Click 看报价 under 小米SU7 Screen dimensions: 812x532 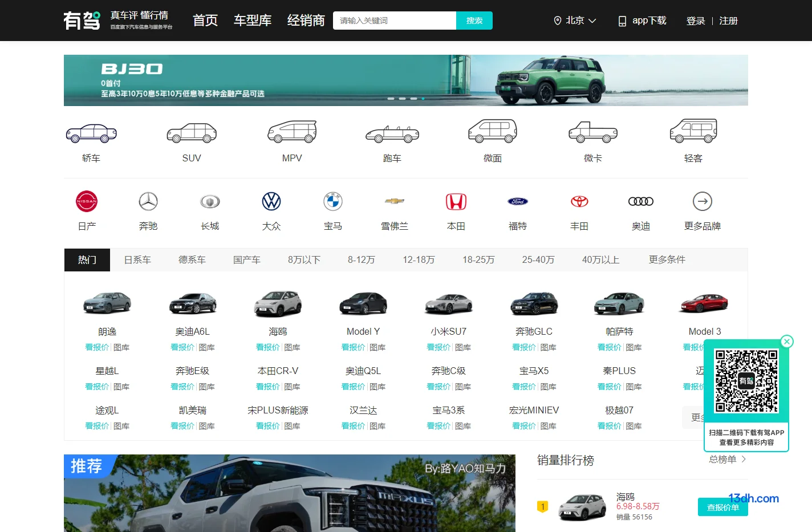pos(439,347)
